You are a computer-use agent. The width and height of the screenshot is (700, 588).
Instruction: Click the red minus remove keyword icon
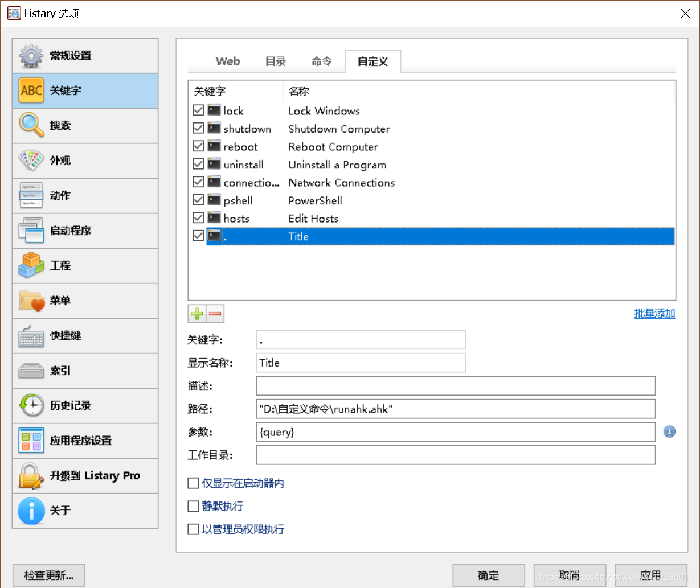[215, 314]
